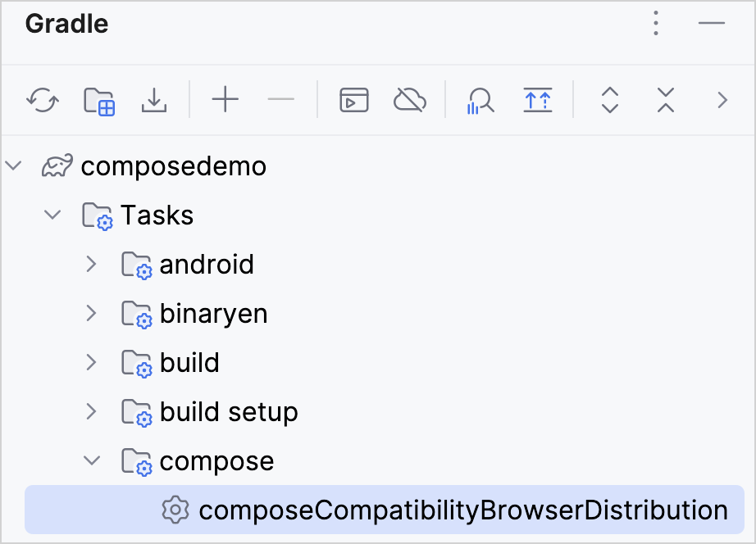
Task: Select the binaryen tasks node
Action: tap(214, 313)
